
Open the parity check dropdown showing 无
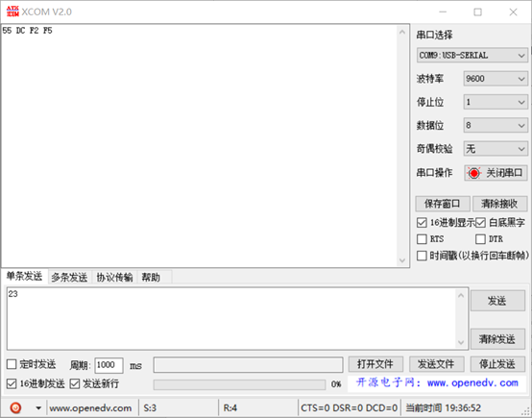click(496, 149)
